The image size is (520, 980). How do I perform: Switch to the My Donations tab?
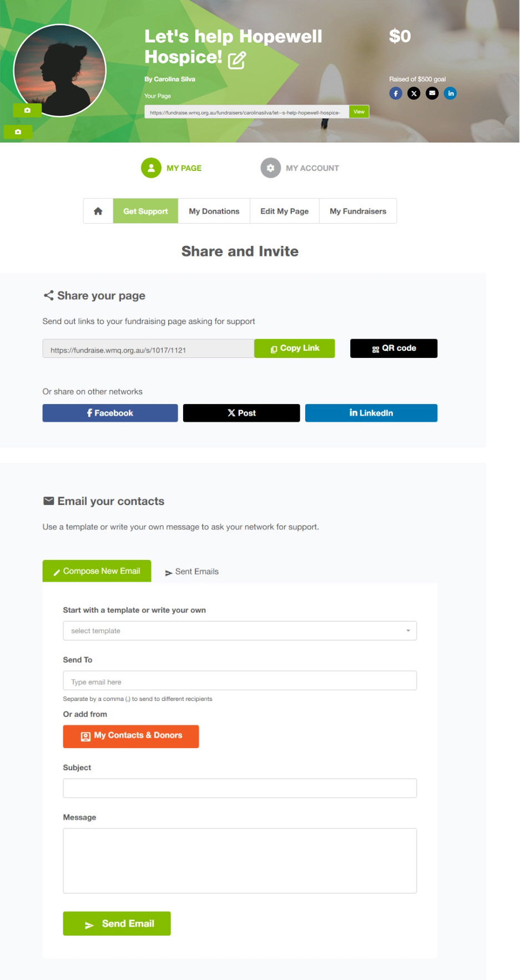(214, 211)
